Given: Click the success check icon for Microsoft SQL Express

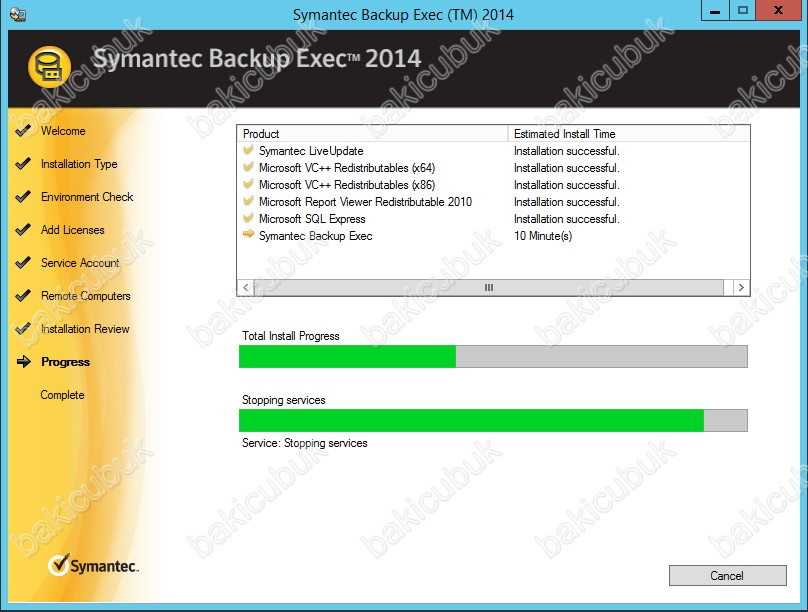Looking at the screenshot, I should point(248,218).
